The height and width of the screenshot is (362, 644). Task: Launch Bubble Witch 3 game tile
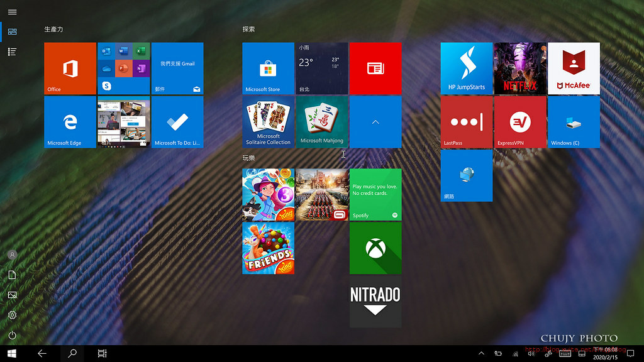[268, 195]
